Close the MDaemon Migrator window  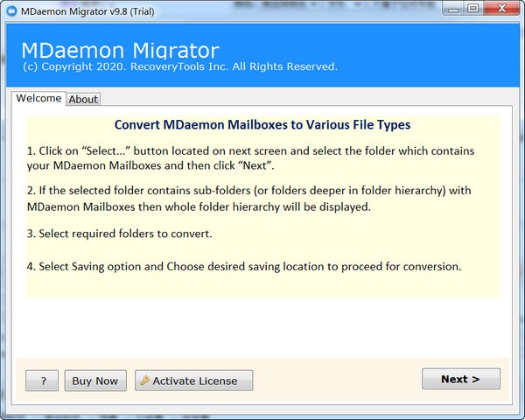(501, 9)
